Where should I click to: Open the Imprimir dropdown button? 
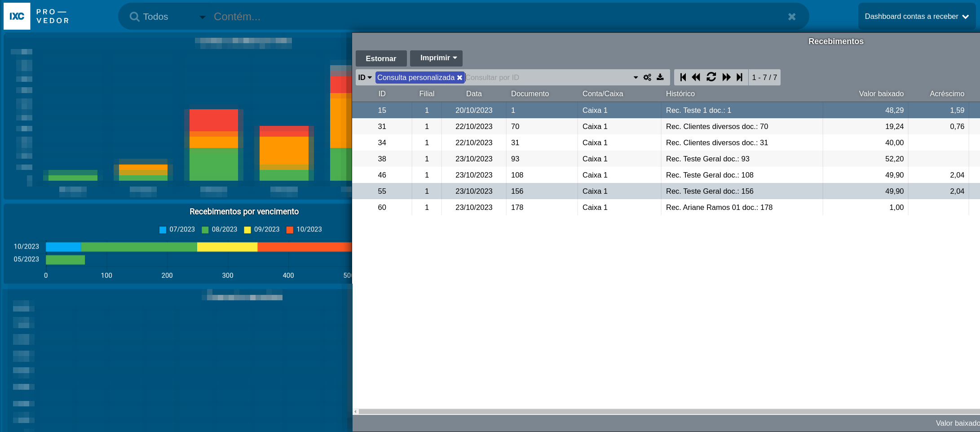(436, 58)
